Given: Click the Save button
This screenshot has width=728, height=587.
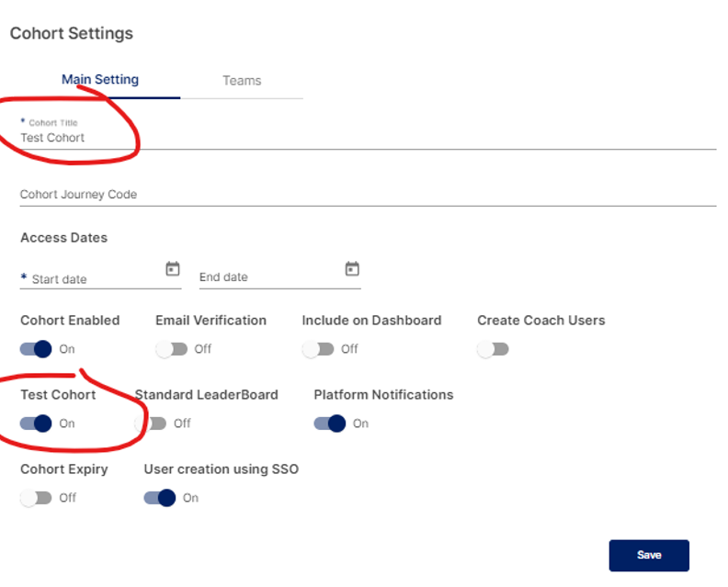Looking at the screenshot, I should pyautogui.click(x=649, y=556).
